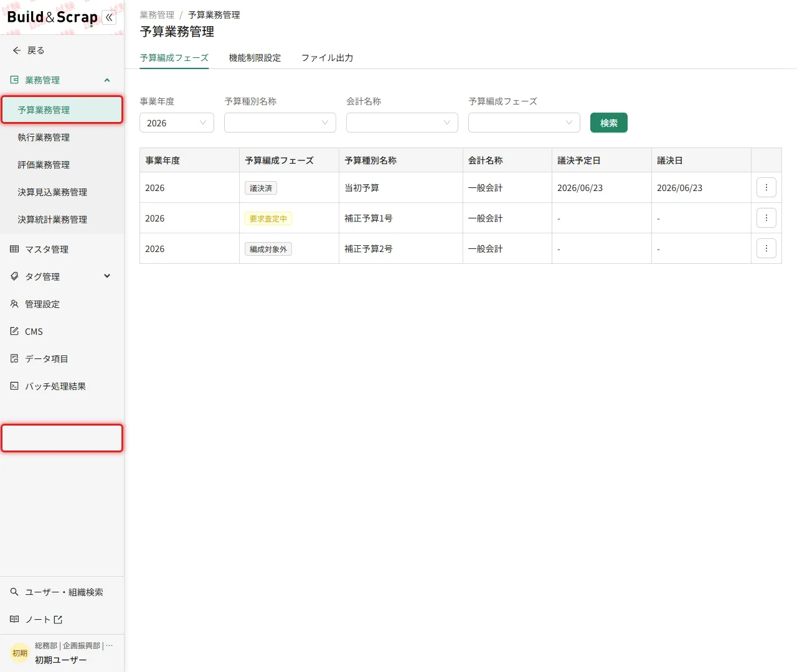The height and width of the screenshot is (672, 797).
Task: Click the 業務管理 section icon
Action: [14, 80]
